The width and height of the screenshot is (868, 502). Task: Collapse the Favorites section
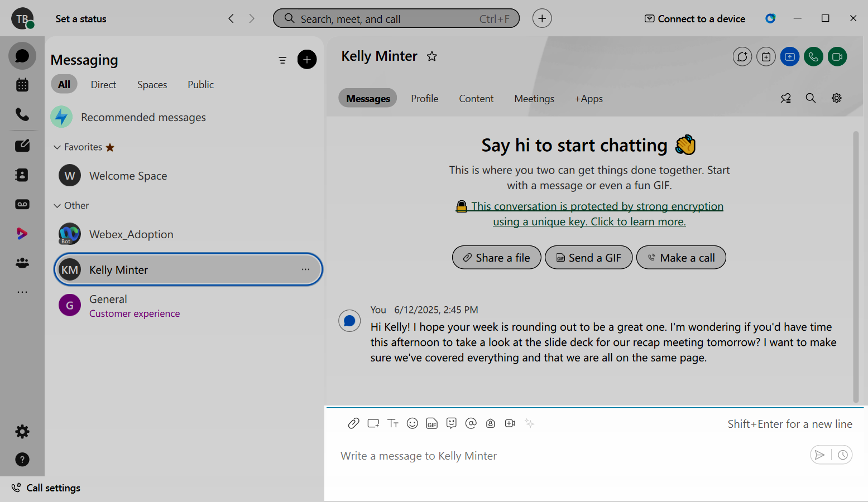click(x=57, y=147)
